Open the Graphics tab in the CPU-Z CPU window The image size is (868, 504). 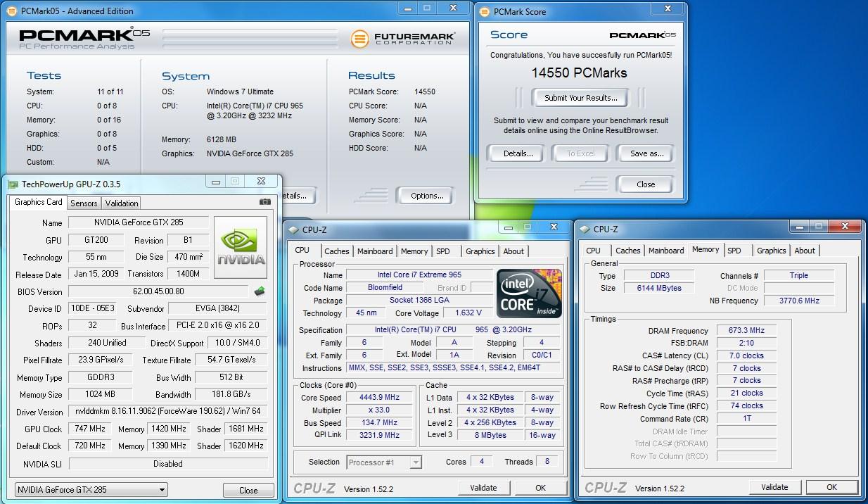tap(480, 251)
